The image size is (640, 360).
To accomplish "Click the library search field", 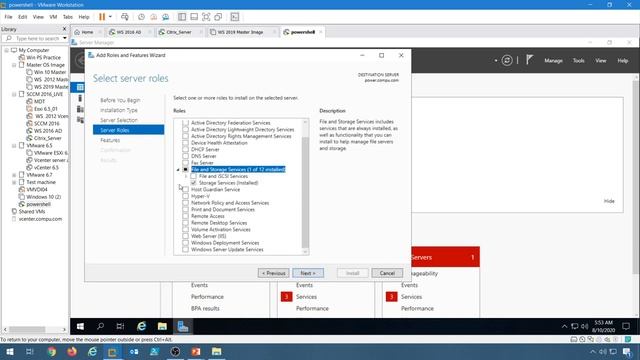I will 35,38.
